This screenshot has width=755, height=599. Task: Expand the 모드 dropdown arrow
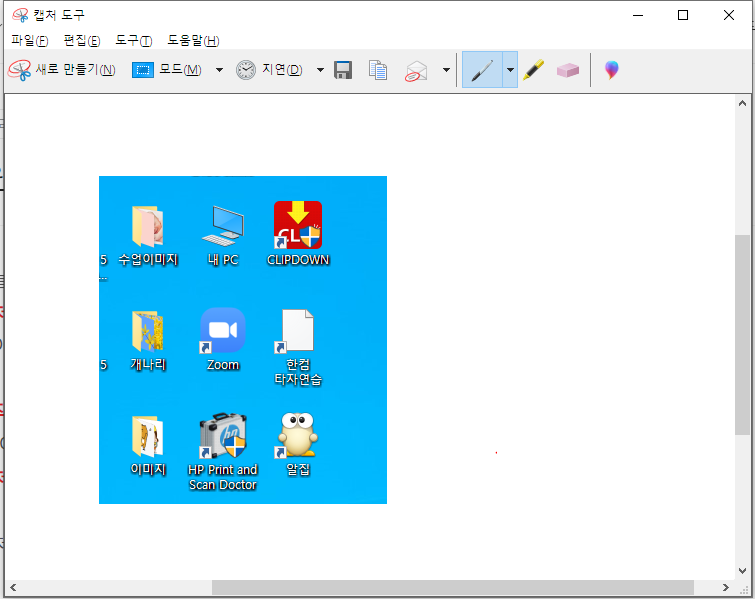coord(219,70)
